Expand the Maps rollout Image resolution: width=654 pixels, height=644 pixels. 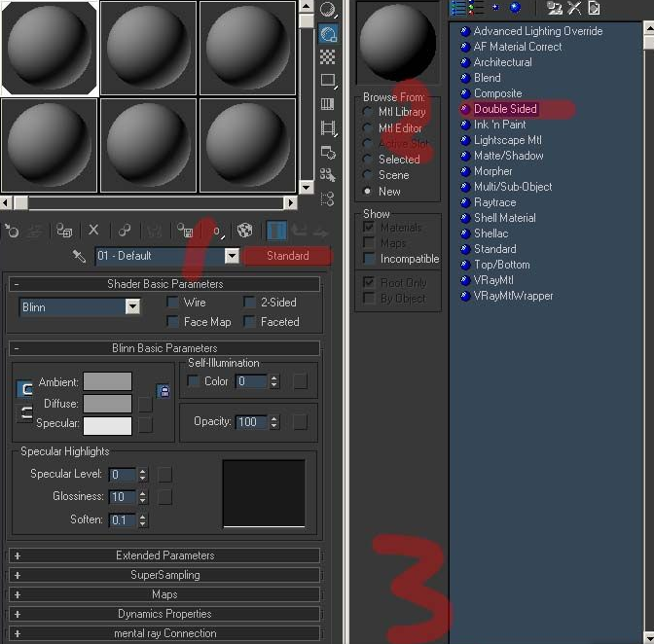(164, 594)
